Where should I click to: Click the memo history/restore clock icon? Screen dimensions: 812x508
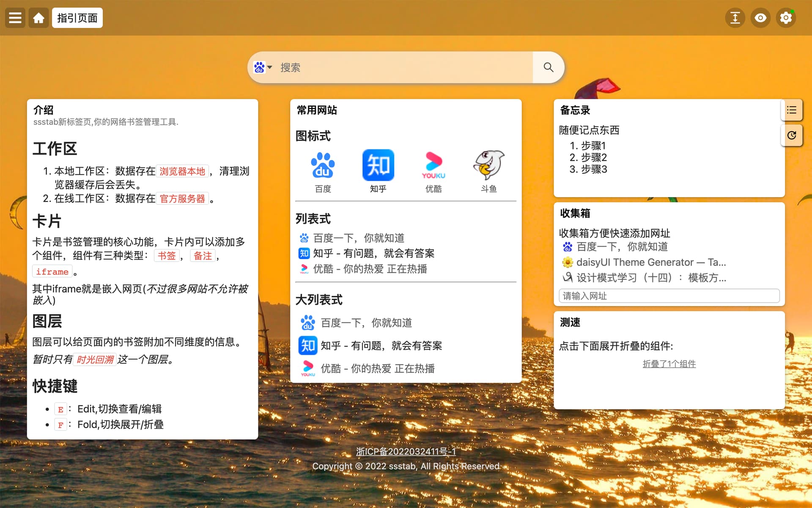coord(791,135)
